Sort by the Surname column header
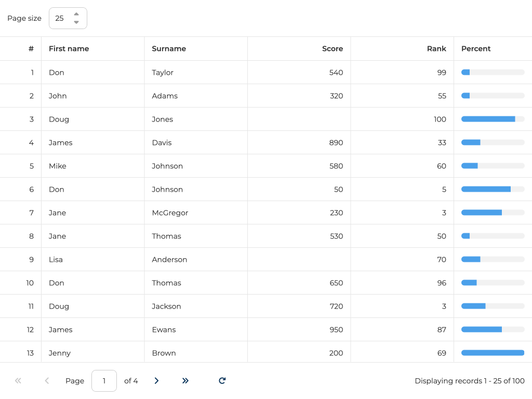 [169, 49]
